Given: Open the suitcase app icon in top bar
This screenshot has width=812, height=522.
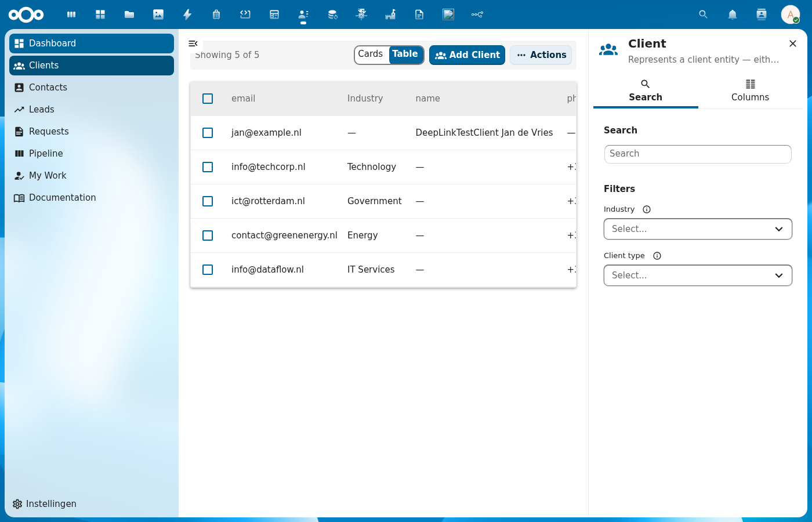Looking at the screenshot, I should pyautogui.click(x=216, y=14).
